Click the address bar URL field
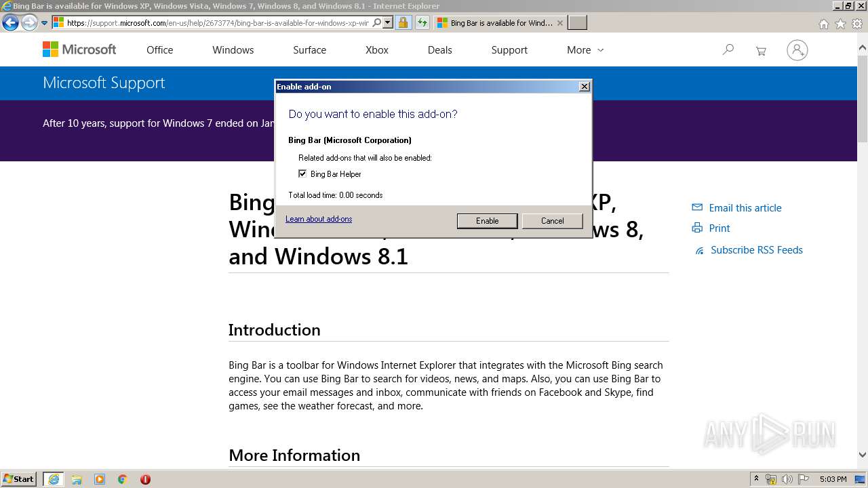 tap(218, 22)
